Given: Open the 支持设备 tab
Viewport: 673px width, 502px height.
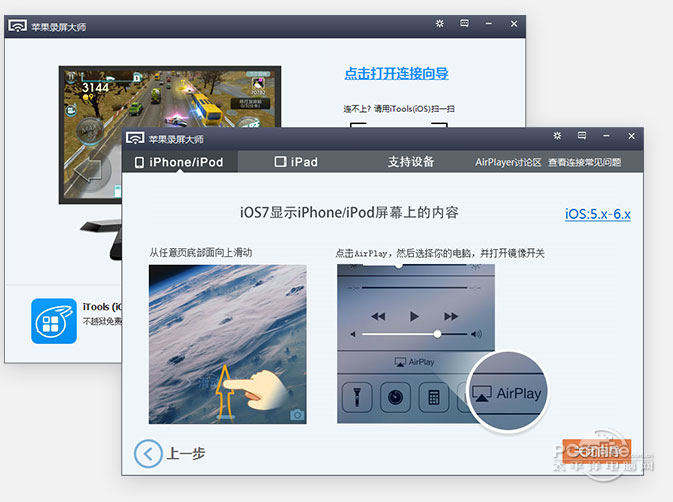Looking at the screenshot, I should pos(411,161).
